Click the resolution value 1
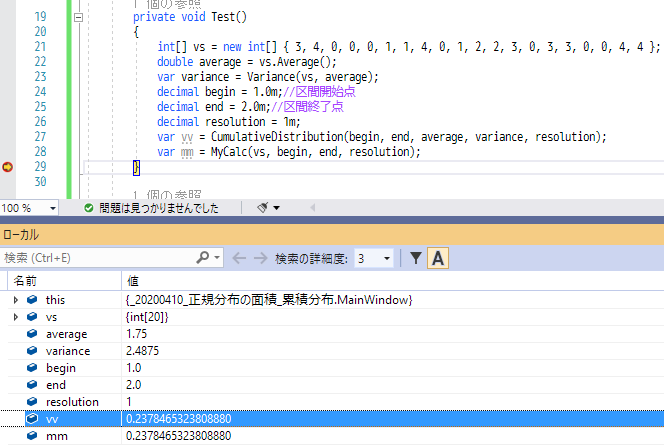Image resolution: width=664 pixels, height=448 pixels. point(129,401)
